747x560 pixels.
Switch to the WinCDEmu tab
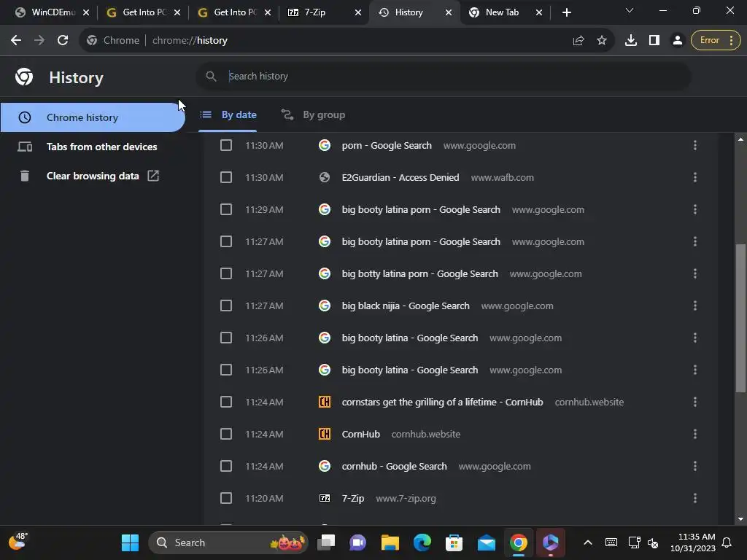coord(53,12)
